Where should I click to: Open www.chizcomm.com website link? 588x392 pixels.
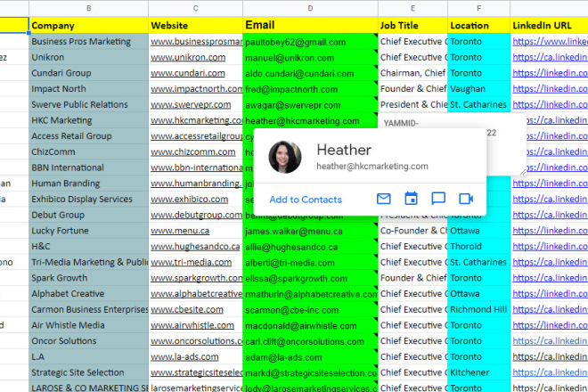pyautogui.click(x=193, y=152)
